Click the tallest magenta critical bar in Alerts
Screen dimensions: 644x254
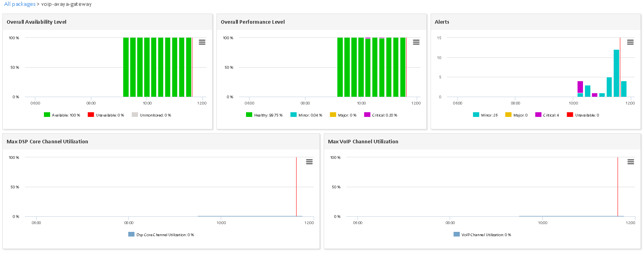click(580, 87)
